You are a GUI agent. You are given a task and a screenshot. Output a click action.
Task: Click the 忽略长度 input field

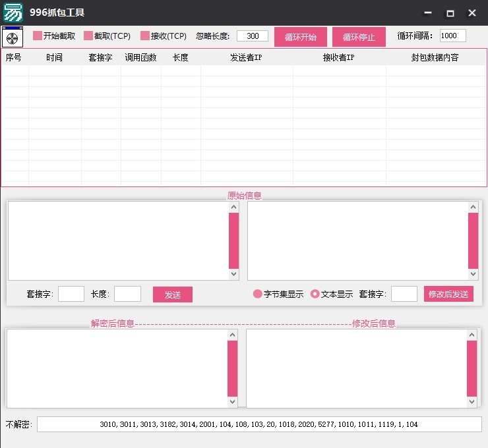[252, 36]
